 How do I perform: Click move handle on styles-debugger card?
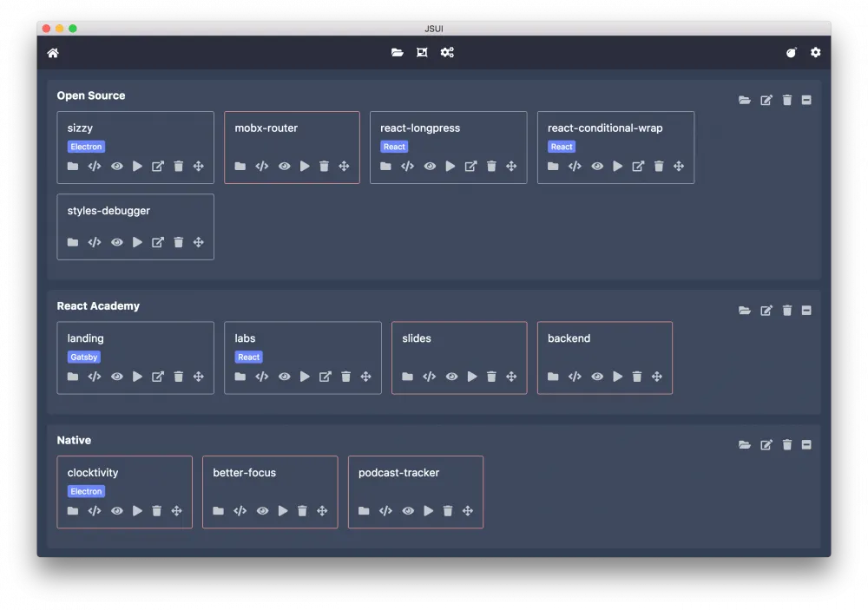pos(198,243)
